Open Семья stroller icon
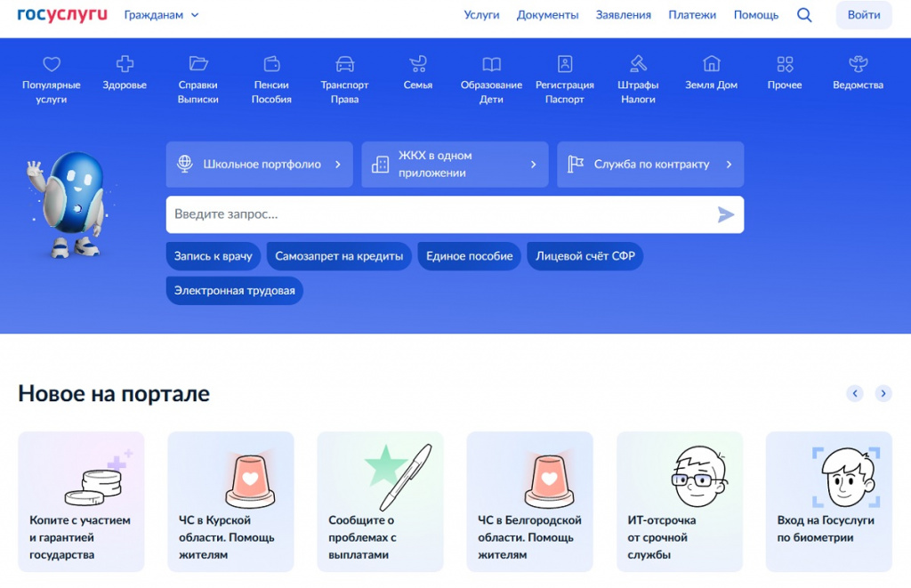Viewport: 911px width, 588px height. [418, 63]
